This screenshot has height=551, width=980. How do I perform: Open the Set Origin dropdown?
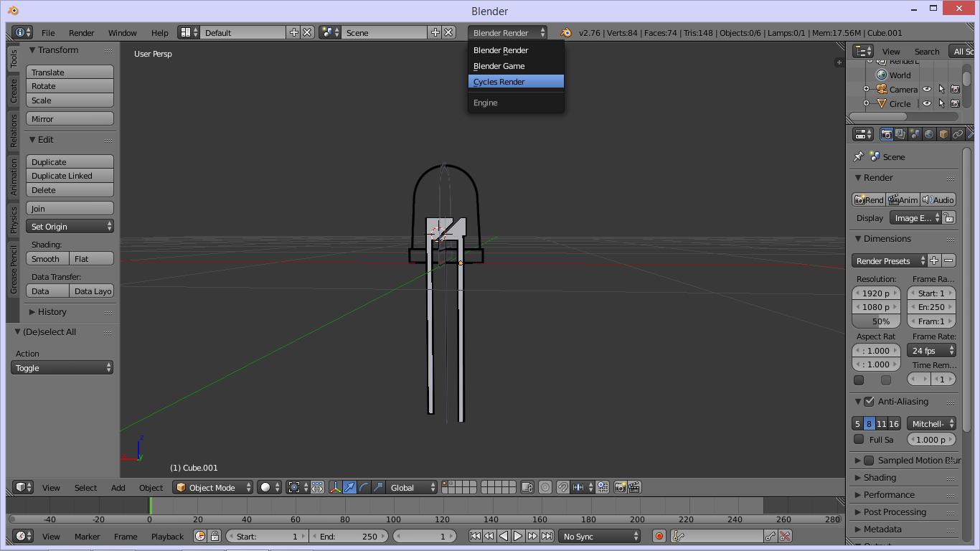click(x=70, y=226)
